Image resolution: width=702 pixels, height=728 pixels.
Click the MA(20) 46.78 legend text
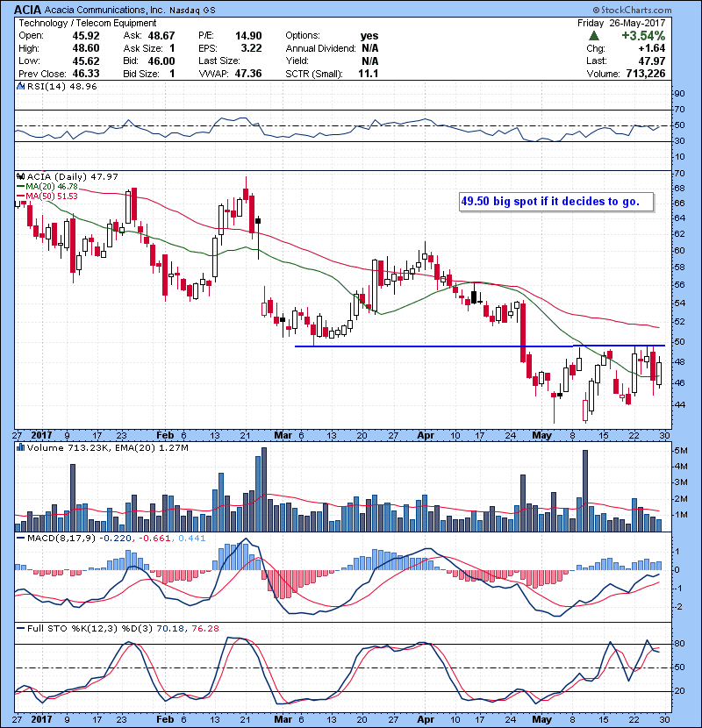point(52,187)
